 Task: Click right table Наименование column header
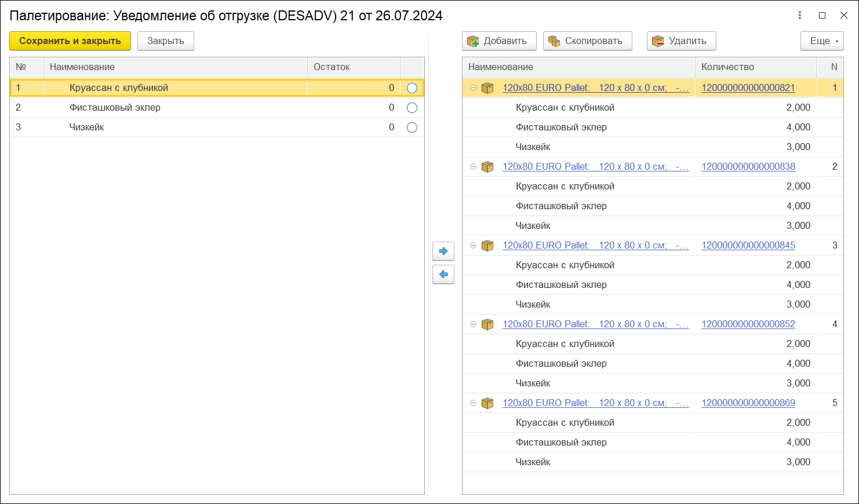pos(579,67)
